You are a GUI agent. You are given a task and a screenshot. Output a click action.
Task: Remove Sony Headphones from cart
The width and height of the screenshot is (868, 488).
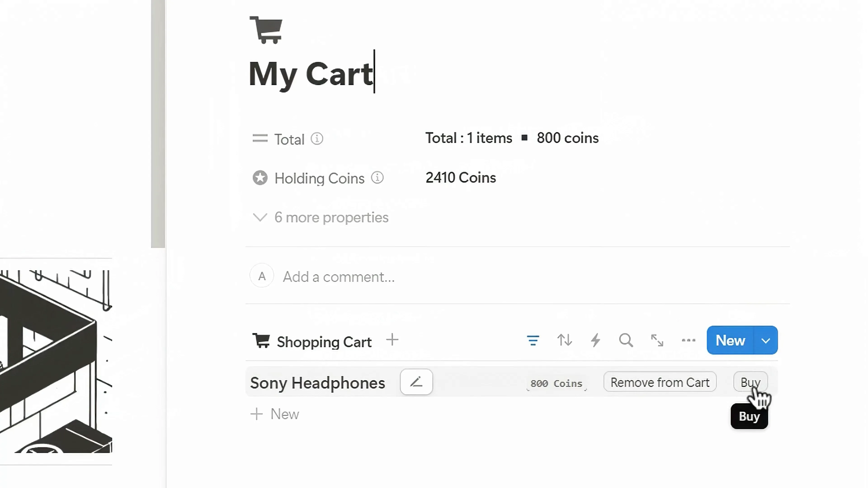659,382
